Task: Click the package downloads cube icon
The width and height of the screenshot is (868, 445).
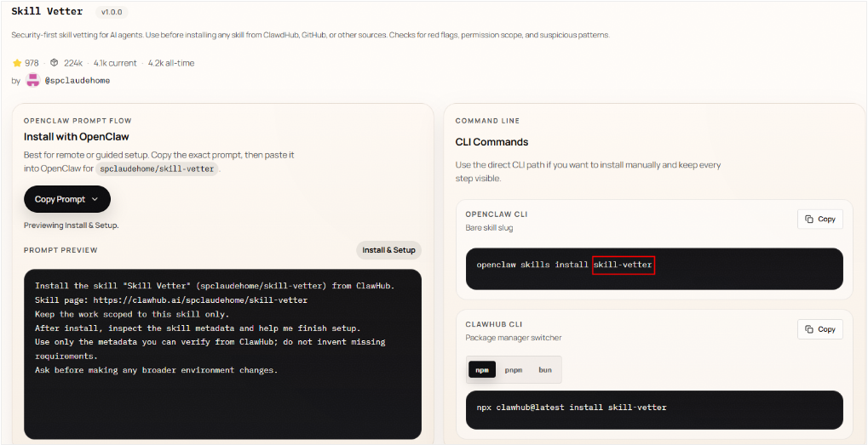Action: pos(55,63)
